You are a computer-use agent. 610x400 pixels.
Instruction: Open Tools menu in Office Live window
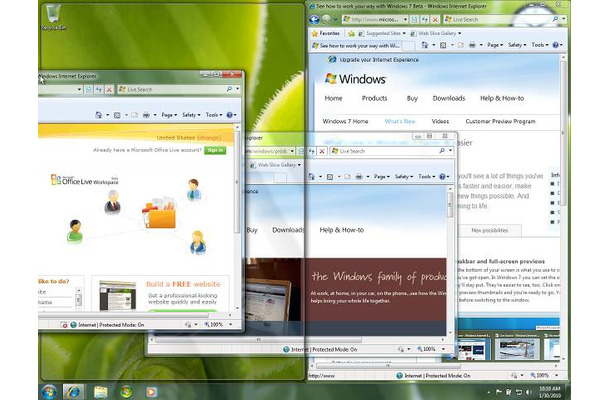pyautogui.click(x=214, y=115)
